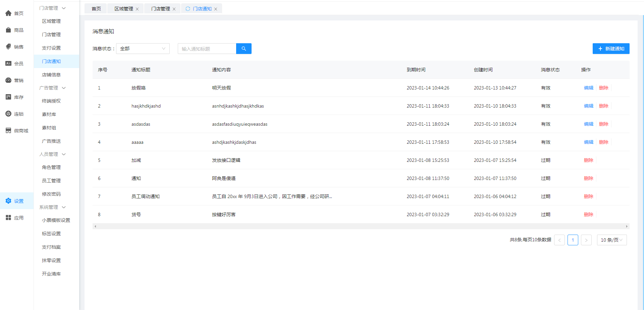Open the 10 条/页 page size dropdown

coord(611,240)
